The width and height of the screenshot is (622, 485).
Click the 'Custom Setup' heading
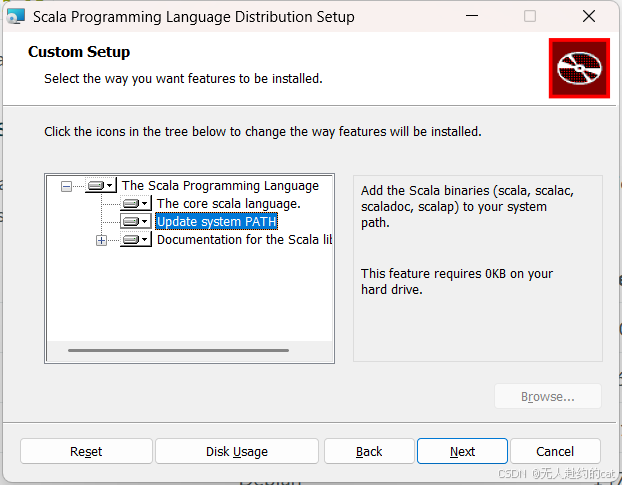[x=79, y=52]
